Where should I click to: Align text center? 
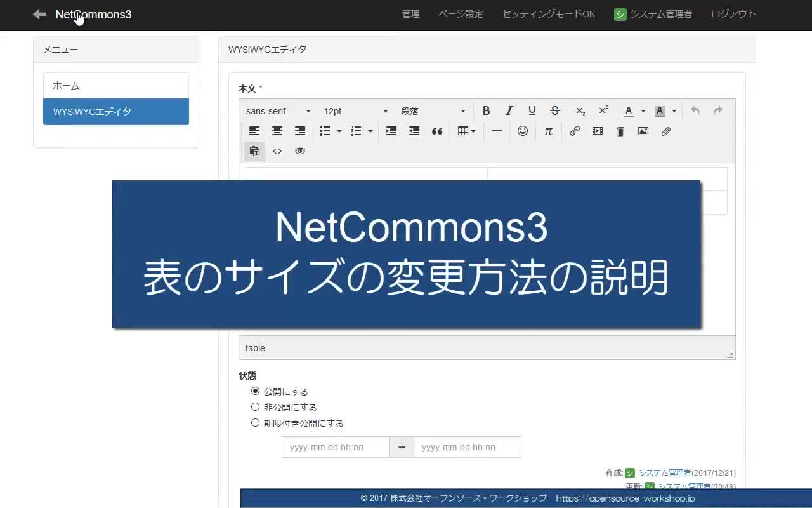click(x=277, y=131)
